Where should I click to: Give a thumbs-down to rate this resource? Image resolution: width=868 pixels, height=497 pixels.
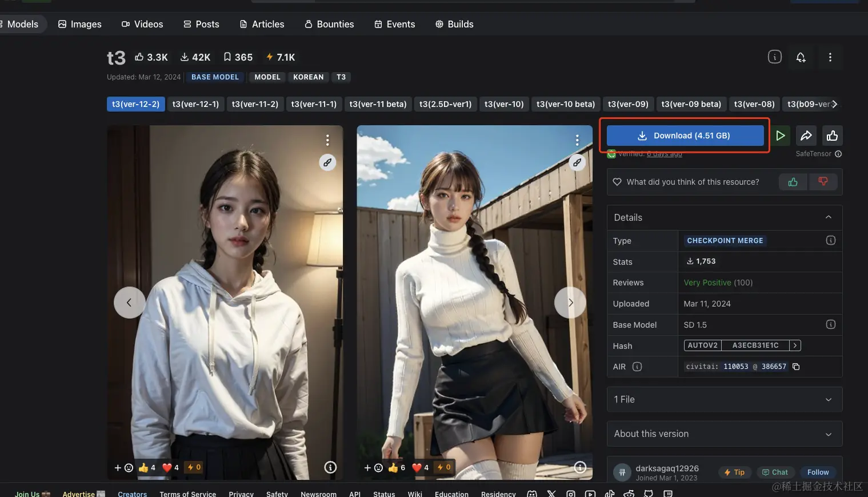coord(823,181)
